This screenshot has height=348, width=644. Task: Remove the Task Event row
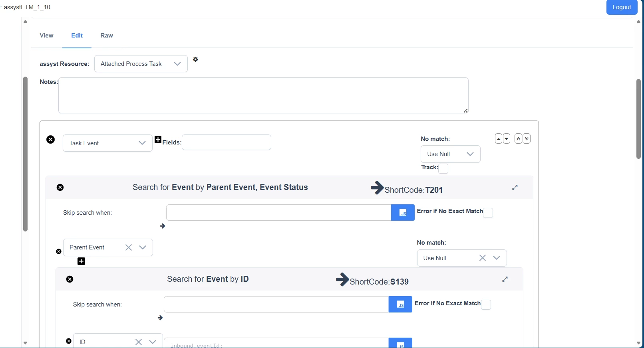(x=51, y=139)
